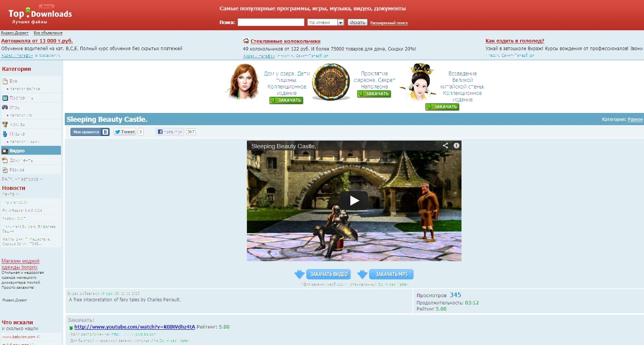Viewport: 644px width, 345px height.
Task: Click the round medallion game thumbnail
Action: [x=331, y=82]
